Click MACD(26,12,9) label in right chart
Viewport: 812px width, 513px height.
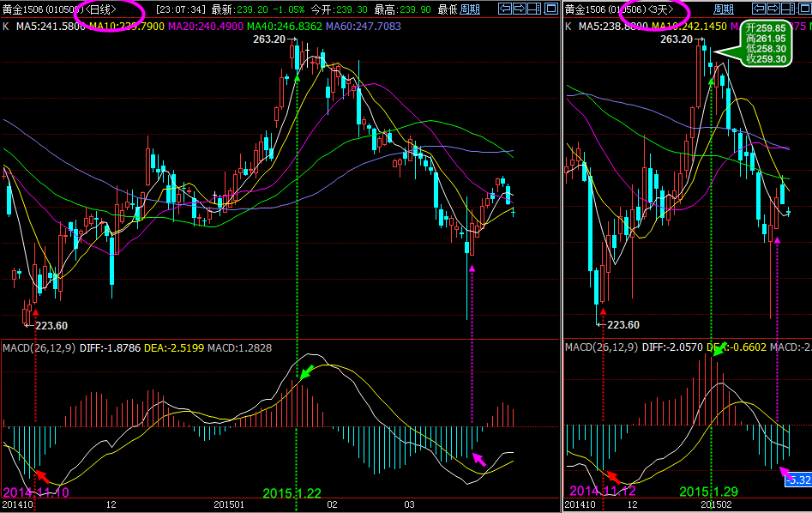[x=601, y=347]
